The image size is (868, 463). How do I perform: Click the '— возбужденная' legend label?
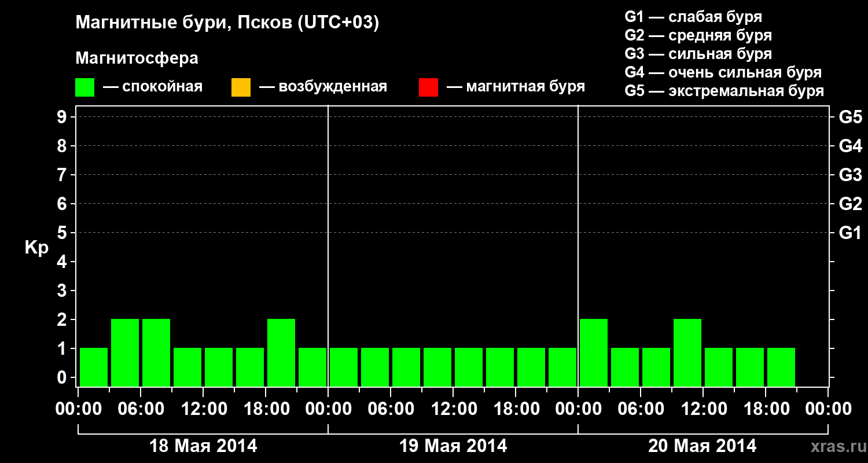coord(323,87)
